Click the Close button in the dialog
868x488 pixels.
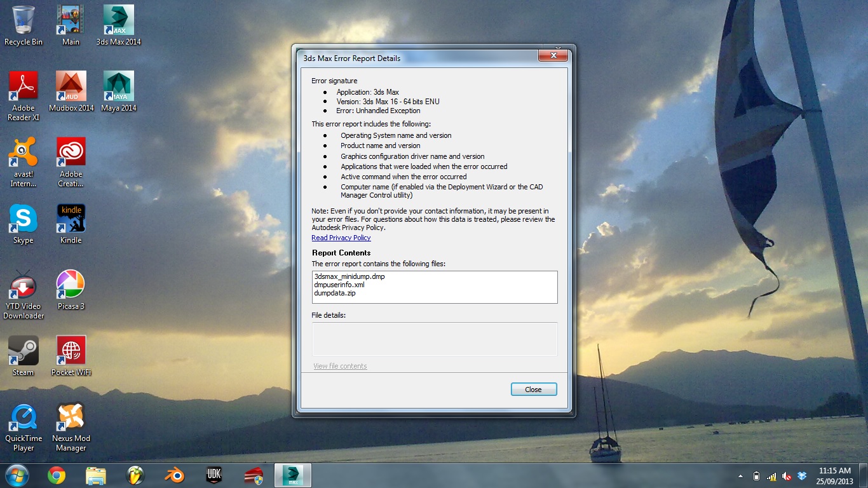[x=534, y=390]
